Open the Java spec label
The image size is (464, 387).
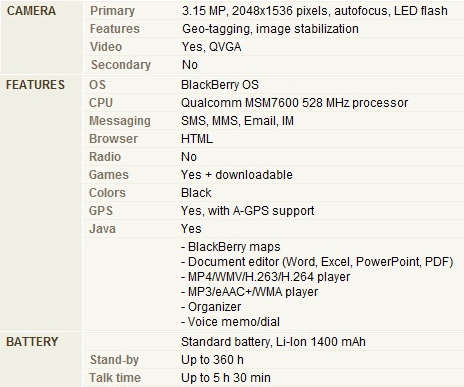pyautogui.click(x=102, y=229)
